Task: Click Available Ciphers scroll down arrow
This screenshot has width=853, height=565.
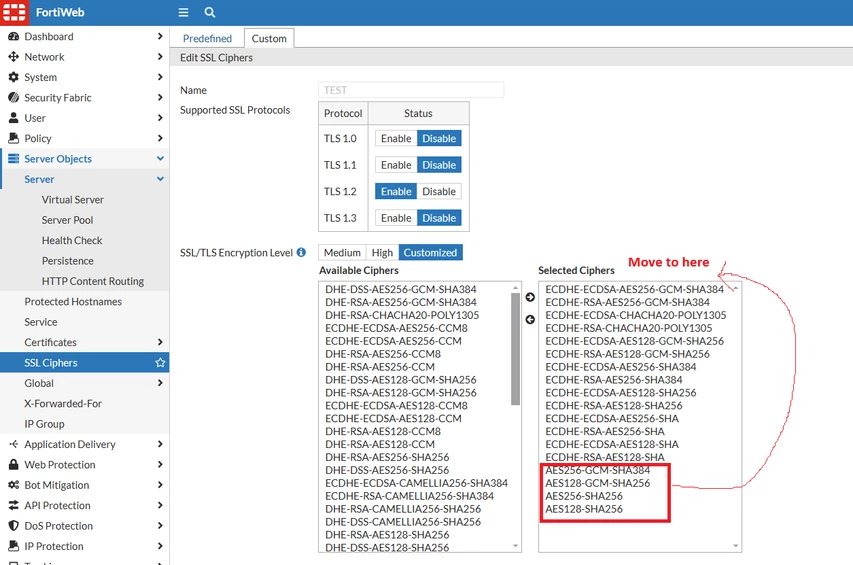Action: click(515, 546)
